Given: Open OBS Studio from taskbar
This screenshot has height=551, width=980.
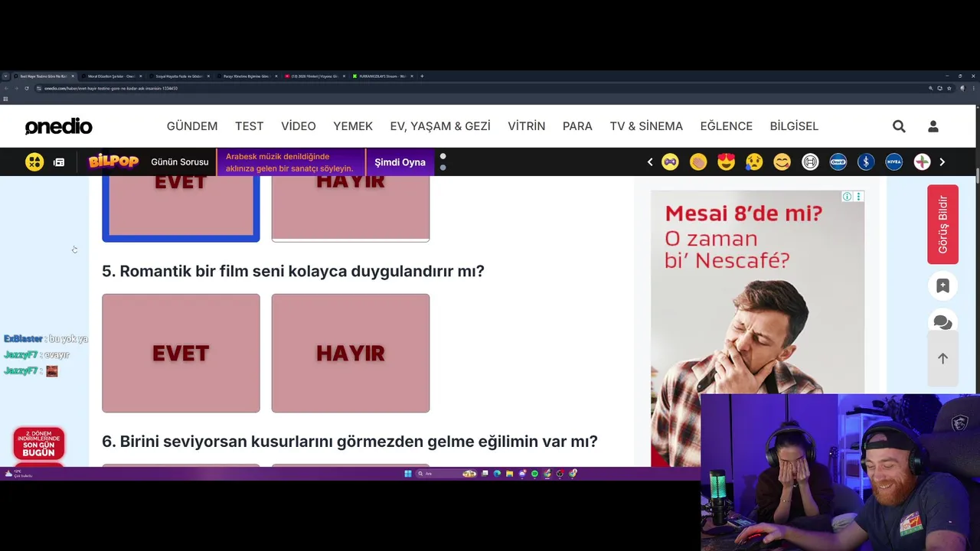Looking at the screenshot, I should click(x=560, y=474).
